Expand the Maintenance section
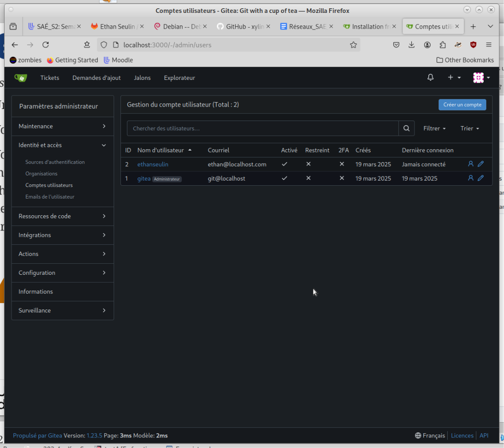Screen dimensions: 504x448 [63, 127]
